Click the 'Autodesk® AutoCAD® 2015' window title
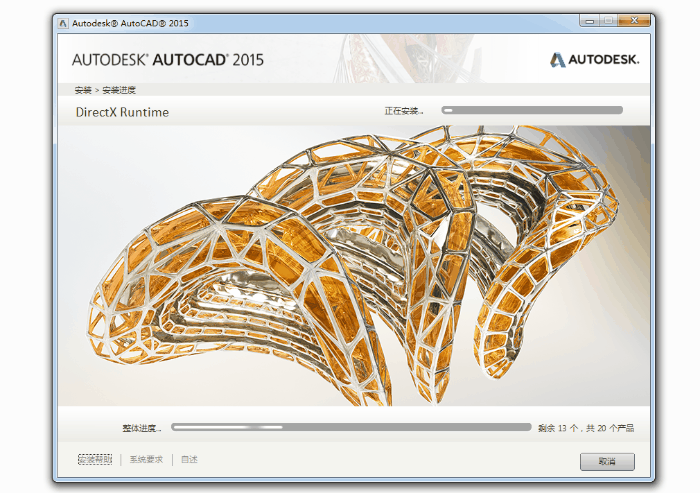The image size is (700, 493). coord(130,23)
